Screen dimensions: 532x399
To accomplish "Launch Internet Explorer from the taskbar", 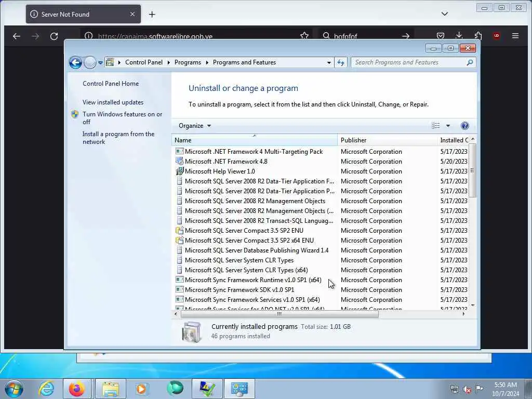I will (x=46, y=389).
